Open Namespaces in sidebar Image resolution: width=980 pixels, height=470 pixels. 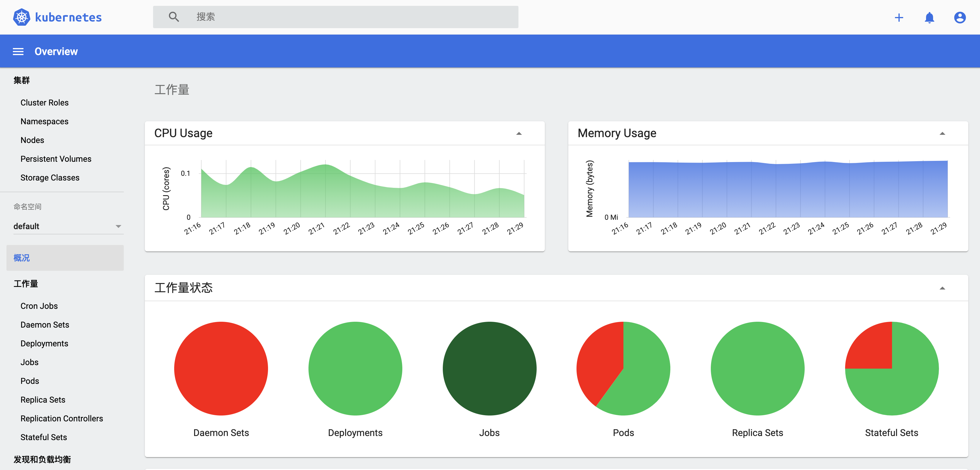pyautogui.click(x=45, y=121)
